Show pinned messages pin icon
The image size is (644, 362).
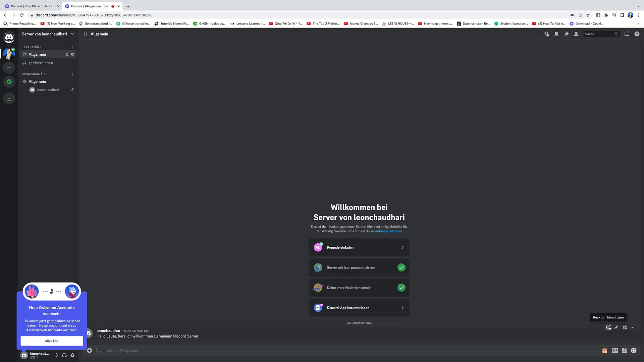tap(567, 34)
